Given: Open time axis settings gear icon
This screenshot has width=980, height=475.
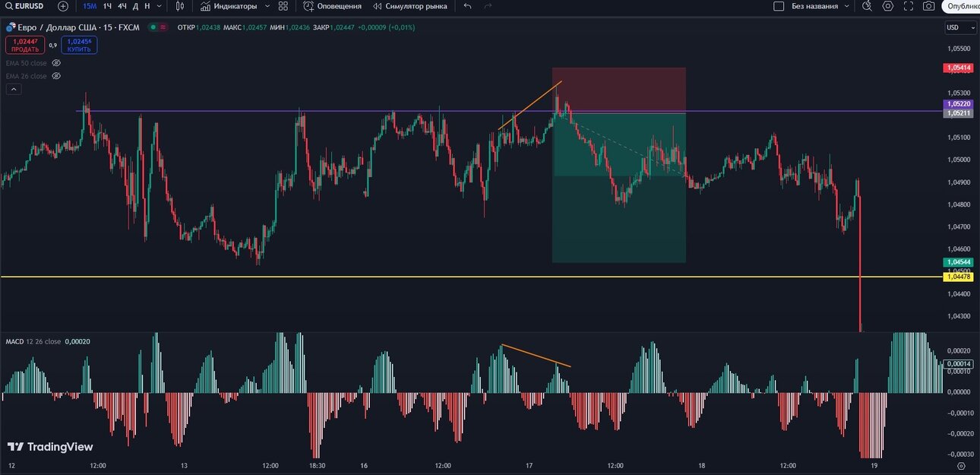Looking at the screenshot, I should pyautogui.click(x=961, y=466).
